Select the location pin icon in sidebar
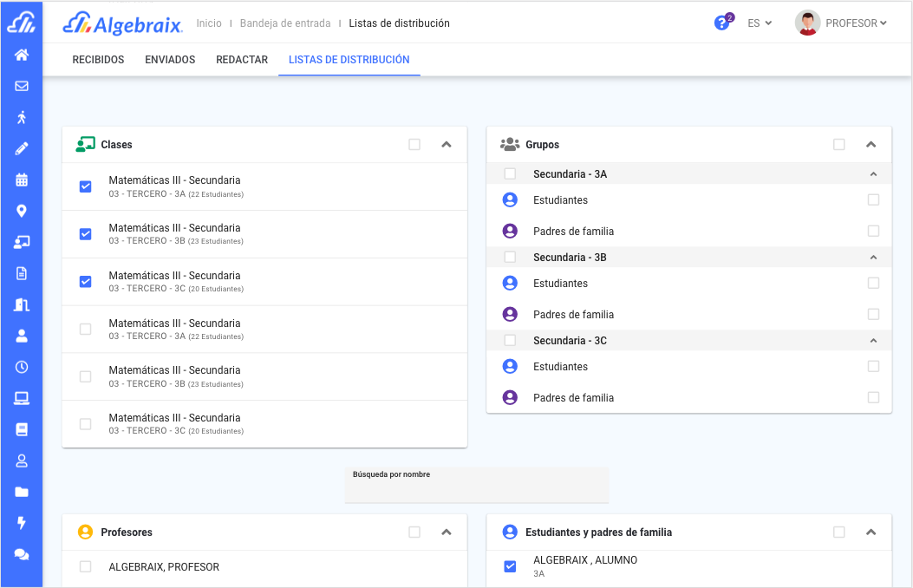Image resolution: width=913 pixels, height=588 pixels. [x=22, y=211]
